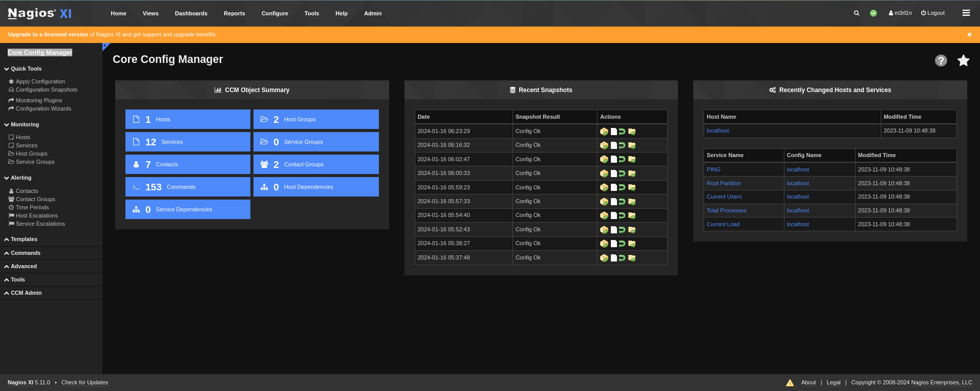This screenshot has height=391, width=980.
Task: Download the 05:52:43 snapshot package icon
Action: [x=604, y=230]
